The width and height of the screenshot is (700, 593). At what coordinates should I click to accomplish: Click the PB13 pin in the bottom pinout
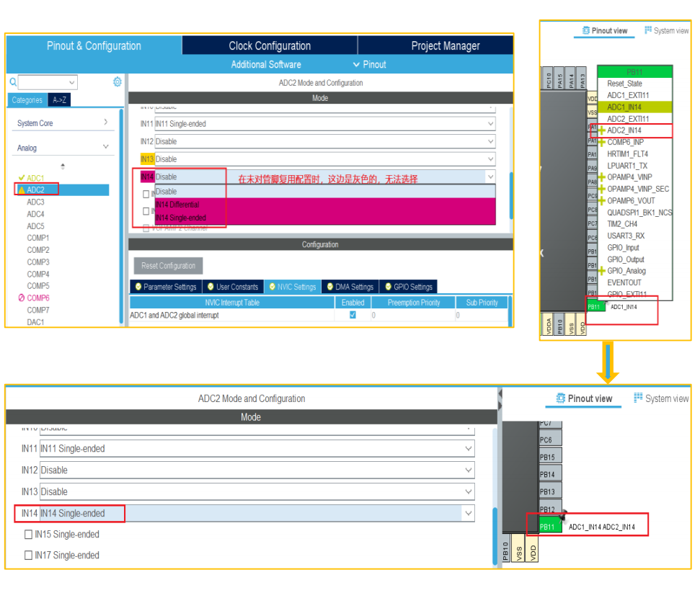(x=550, y=491)
